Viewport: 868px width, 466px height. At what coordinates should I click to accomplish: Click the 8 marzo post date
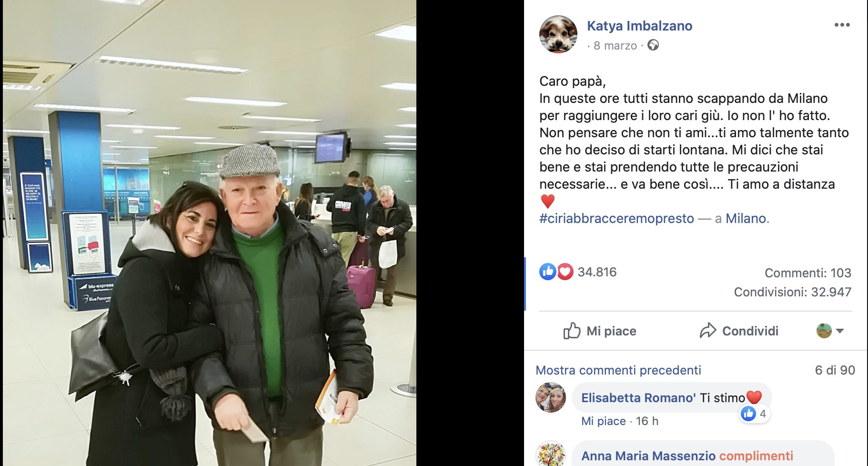pos(615,46)
